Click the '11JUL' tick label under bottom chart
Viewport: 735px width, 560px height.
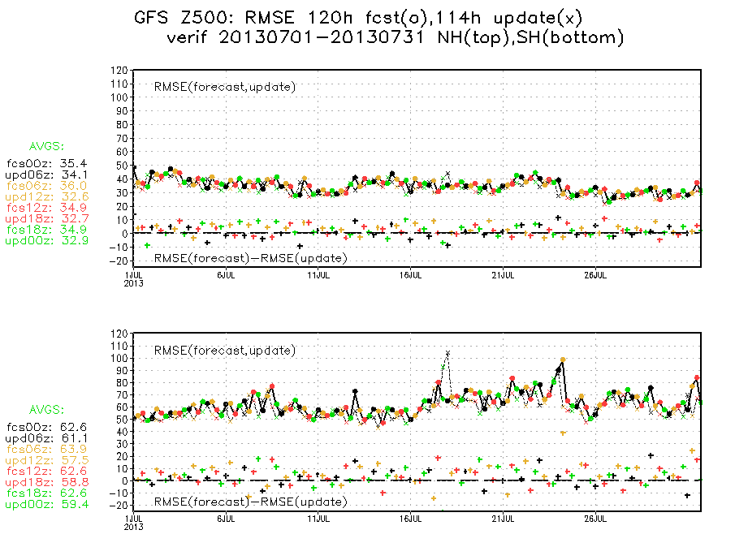[x=318, y=519]
